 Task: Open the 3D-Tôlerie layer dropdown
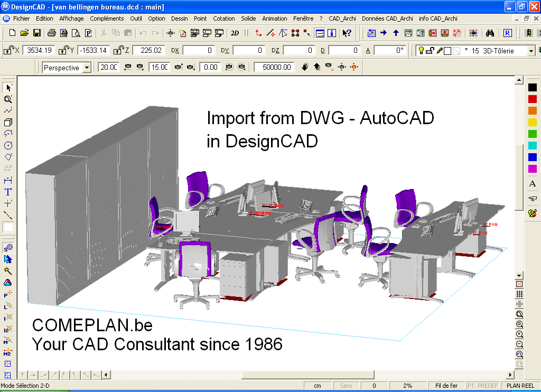click(531, 51)
